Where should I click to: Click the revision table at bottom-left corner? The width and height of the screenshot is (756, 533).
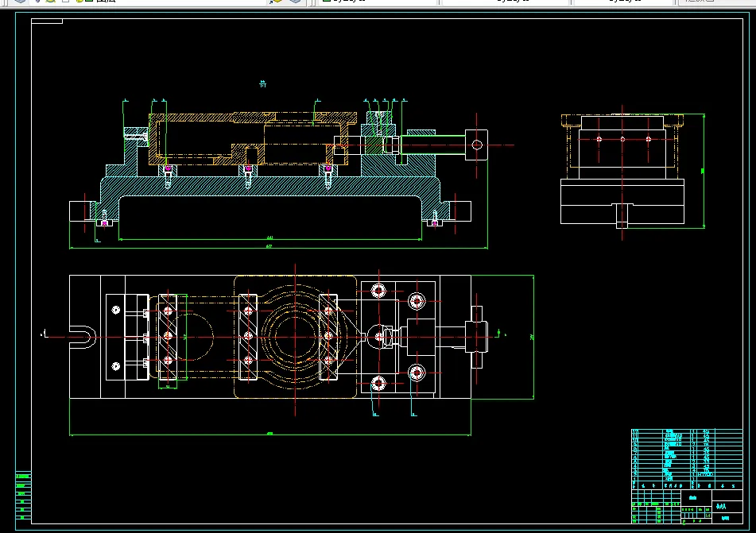(x=23, y=495)
